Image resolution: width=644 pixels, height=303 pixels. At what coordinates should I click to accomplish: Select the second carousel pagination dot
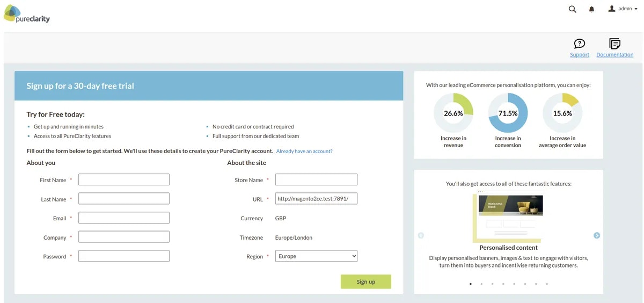tap(481, 284)
